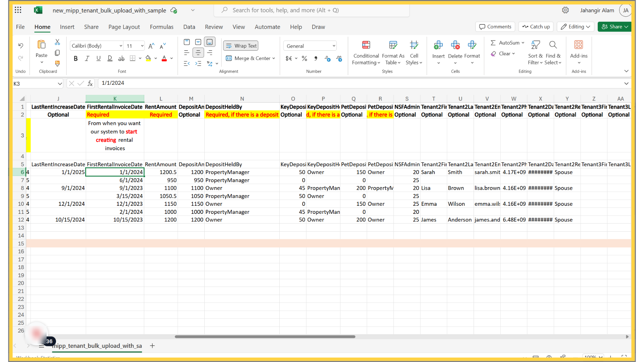Click the green Share button
Screen dimensions: 644x362
tap(614, 27)
